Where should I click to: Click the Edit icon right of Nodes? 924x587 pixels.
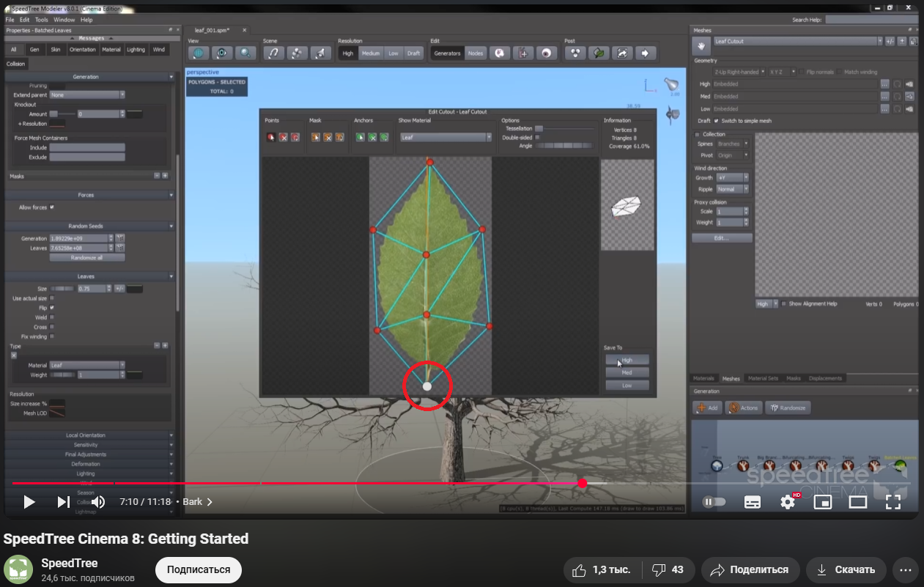tap(499, 53)
